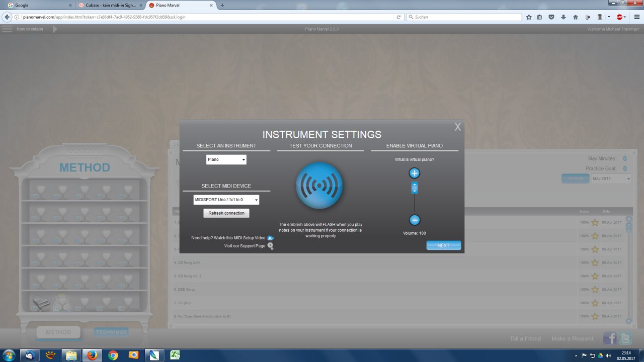Open the MIDI device dropdown
The height and width of the screenshot is (362, 644).
(x=226, y=200)
